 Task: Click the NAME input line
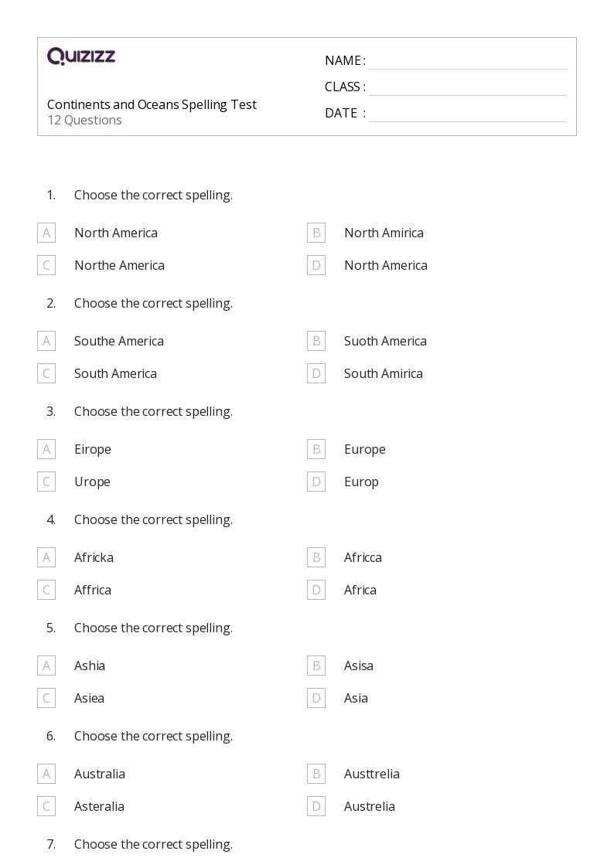pyautogui.click(x=468, y=61)
